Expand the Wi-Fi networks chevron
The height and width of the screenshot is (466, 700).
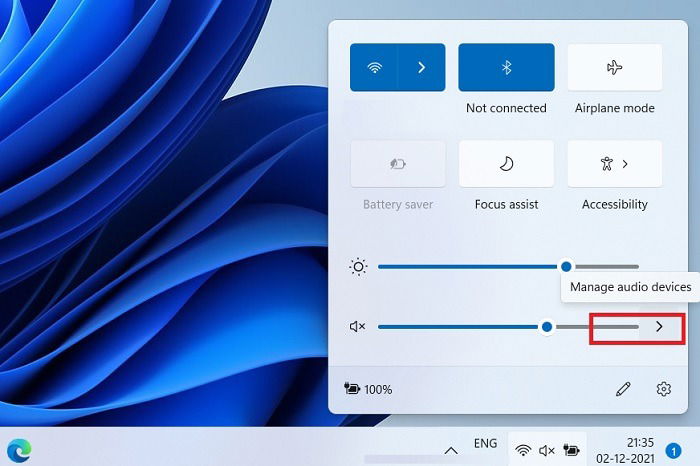421,67
